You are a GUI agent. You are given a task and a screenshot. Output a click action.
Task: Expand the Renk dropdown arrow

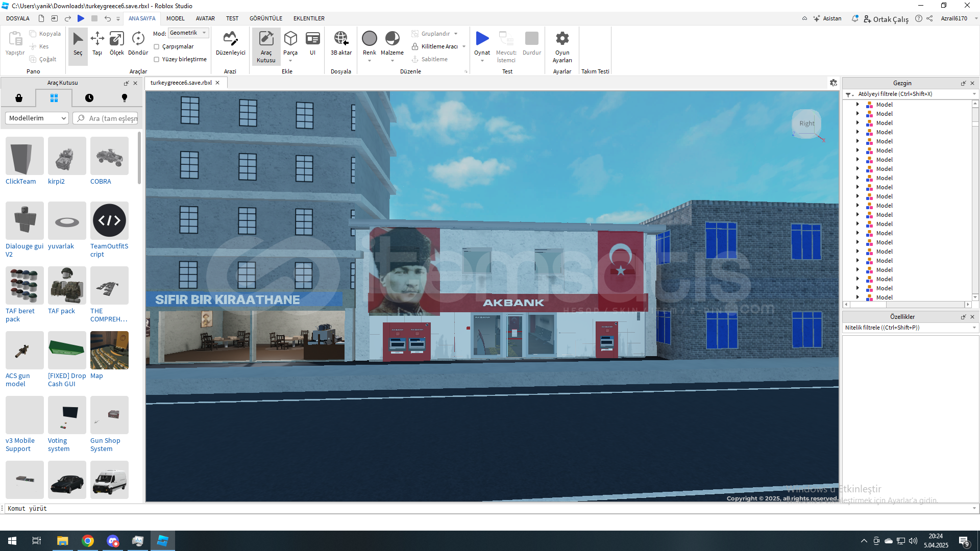coord(369,61)
